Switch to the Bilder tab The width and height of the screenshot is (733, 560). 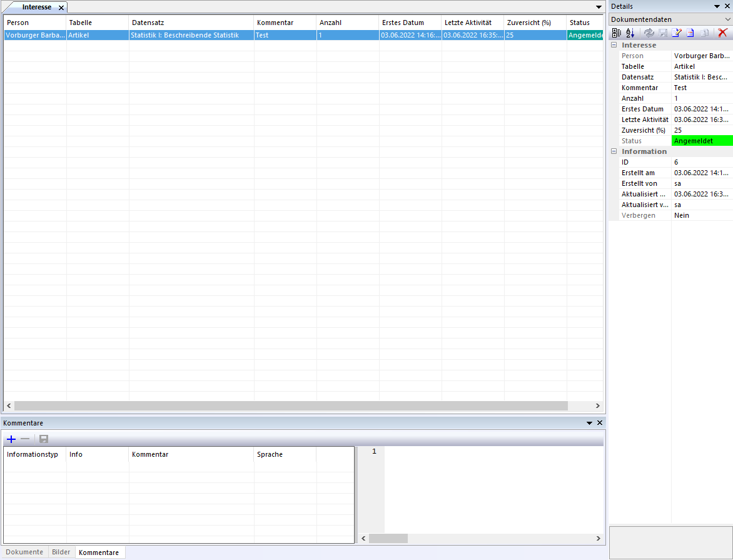61,552
